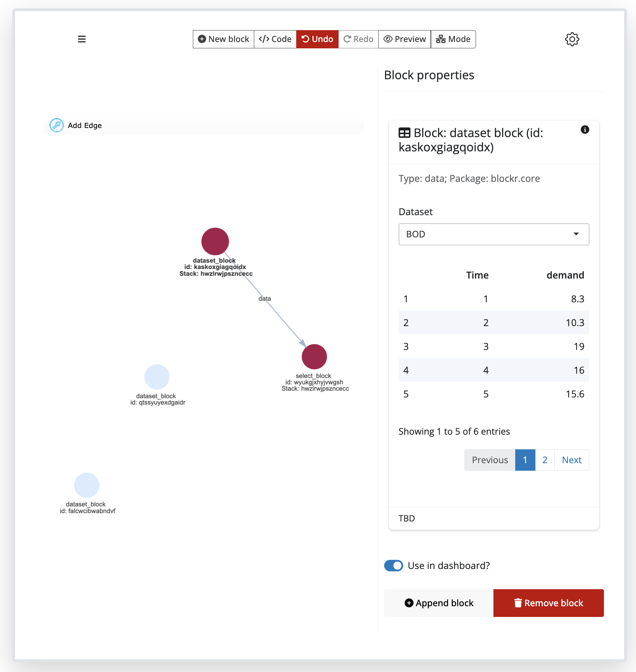The image size is (636, 672).
Task: Open the settings gear
Action: click(x=571, y=39)
